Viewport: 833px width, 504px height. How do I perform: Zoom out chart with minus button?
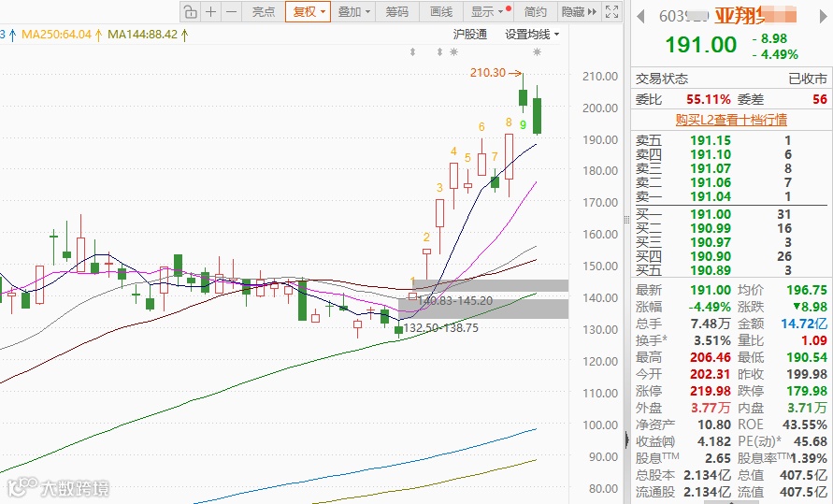pos(231,11)
